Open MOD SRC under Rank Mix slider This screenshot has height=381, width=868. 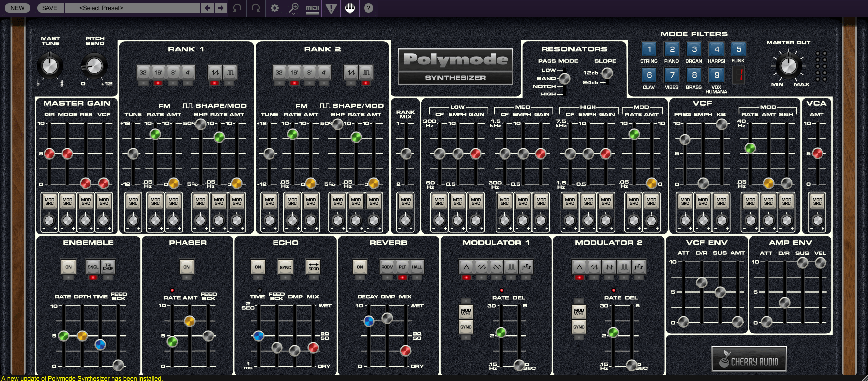point(406,202)
